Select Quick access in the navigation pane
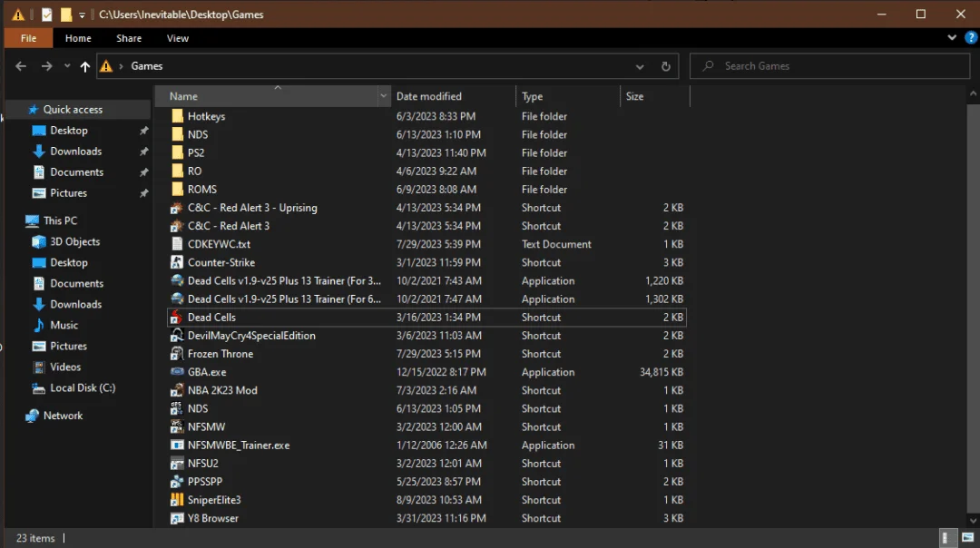 point(73,110)
